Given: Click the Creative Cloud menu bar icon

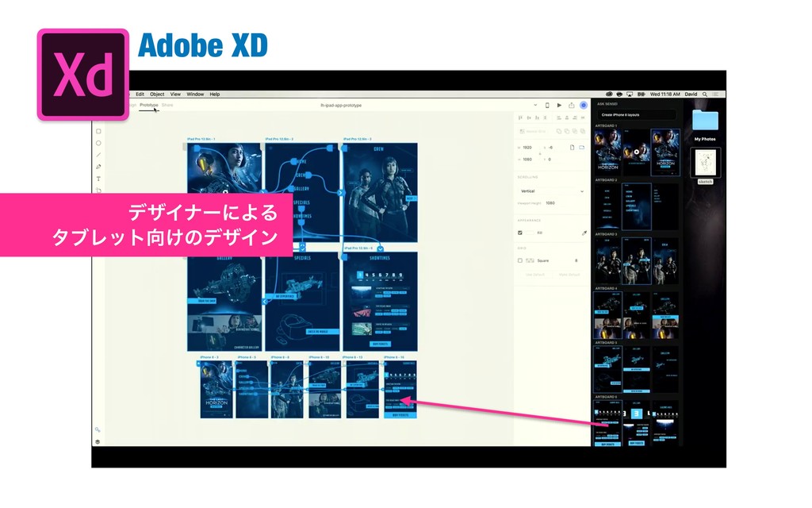Looking at the screenshot, I should click(x=609, y=94).
